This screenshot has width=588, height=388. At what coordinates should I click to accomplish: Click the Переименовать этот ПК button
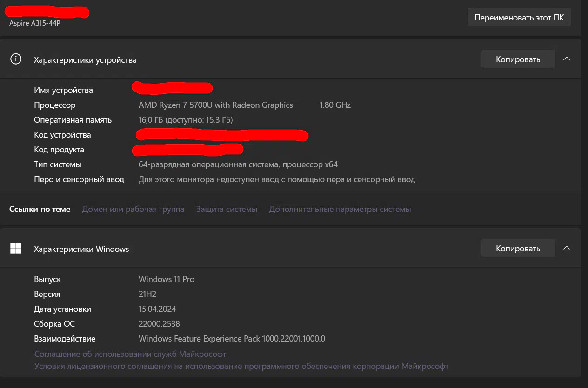(x=519, y=18)
